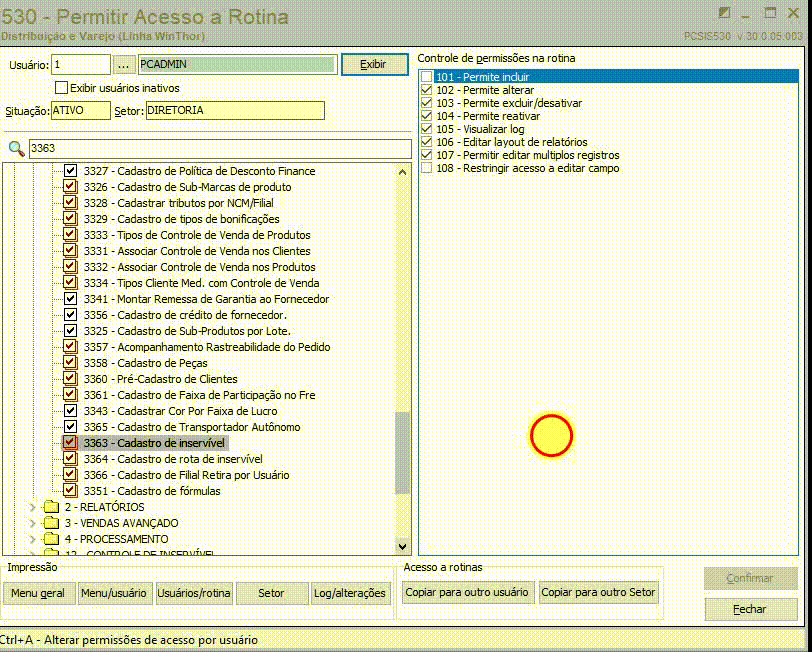Select 3356 - Cadastro de crédito de fornecedor
This screenshot has width=812, height=652.
click(x=185, y=315)
